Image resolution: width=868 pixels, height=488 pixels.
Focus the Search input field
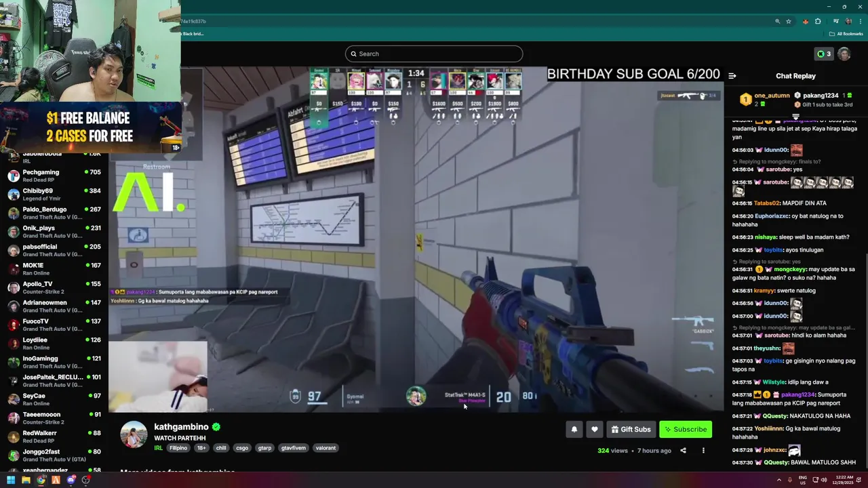434,54
